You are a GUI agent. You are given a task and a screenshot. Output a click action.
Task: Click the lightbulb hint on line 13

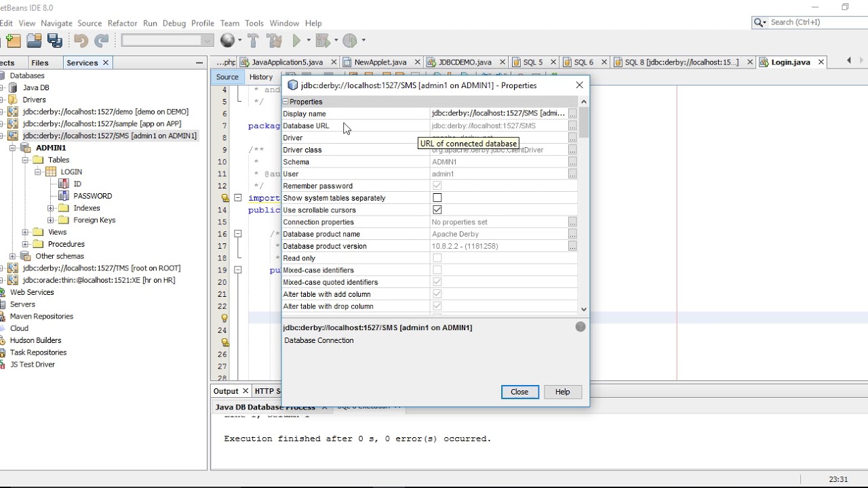[x=225, y=198]
